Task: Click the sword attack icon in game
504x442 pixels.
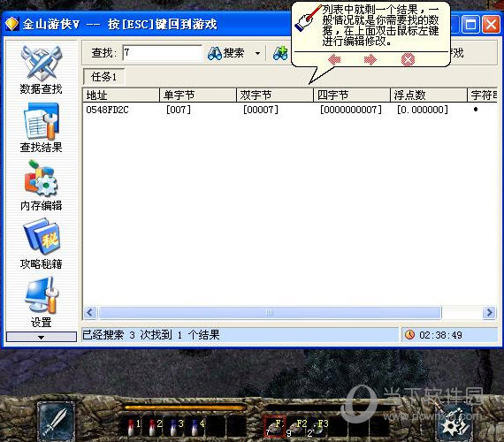Action: coord(56,422)
